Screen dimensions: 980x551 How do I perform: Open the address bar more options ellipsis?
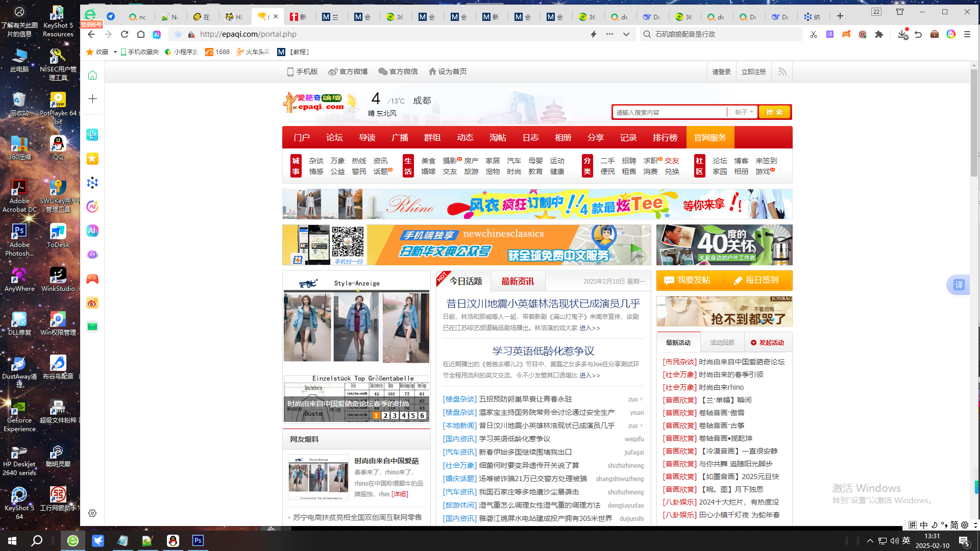pyautogui.click(x=609, y=34)
